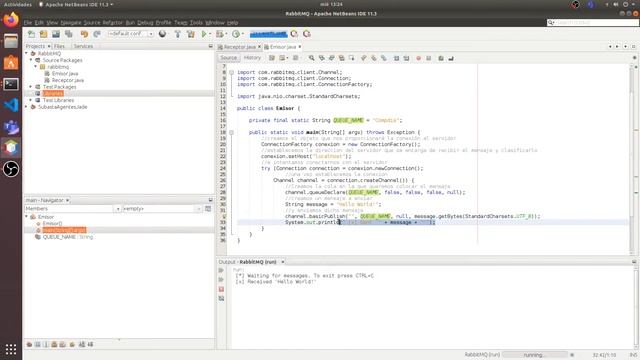Toggle Fully Qualified Names in Navigator footer
This screenshot has height=360, width=640.
click(72, 344)
